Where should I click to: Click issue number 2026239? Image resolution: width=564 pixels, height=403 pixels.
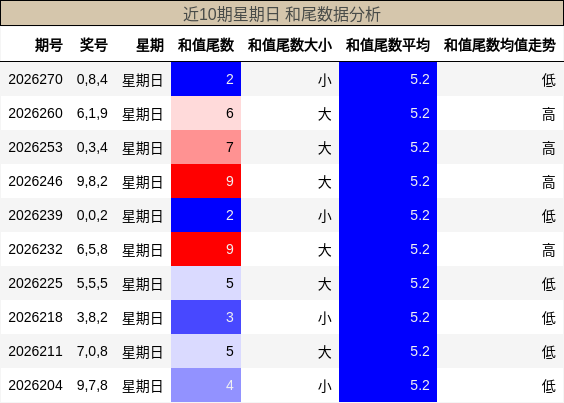coord(35,215)
